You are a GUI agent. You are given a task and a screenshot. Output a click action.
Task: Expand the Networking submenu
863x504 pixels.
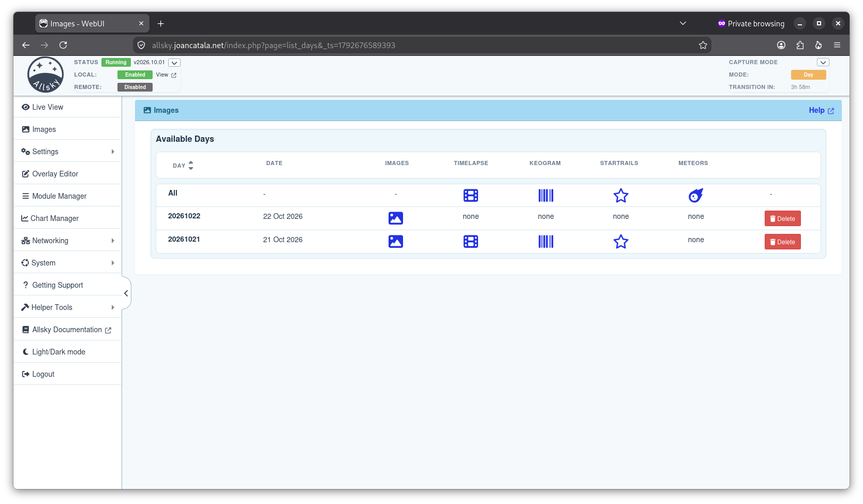point(67,241)
